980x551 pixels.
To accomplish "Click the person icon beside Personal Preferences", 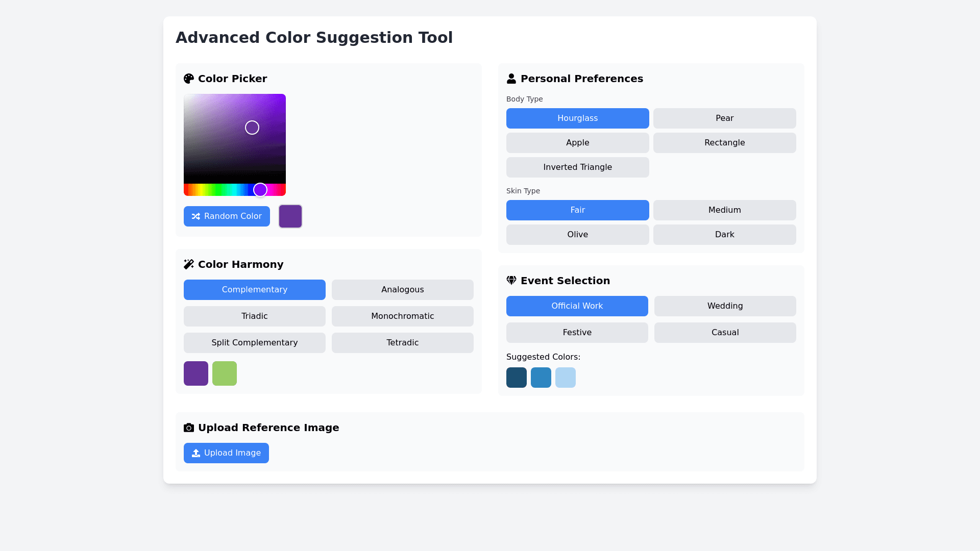I will pyautogui.click(x=511, y=79).
